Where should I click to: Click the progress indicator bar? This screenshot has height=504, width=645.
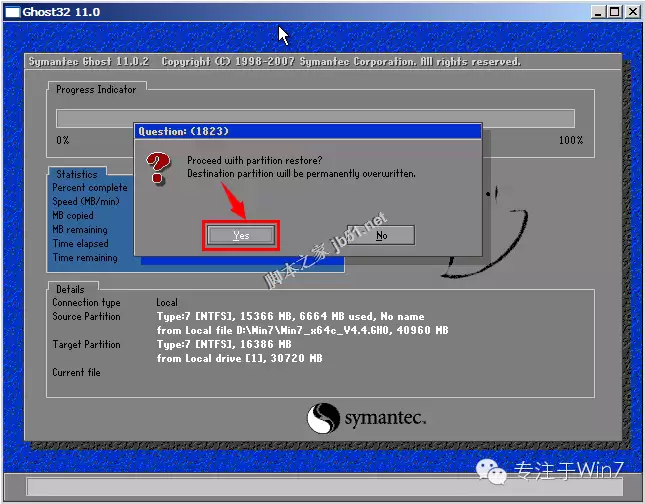pos(315,118)
